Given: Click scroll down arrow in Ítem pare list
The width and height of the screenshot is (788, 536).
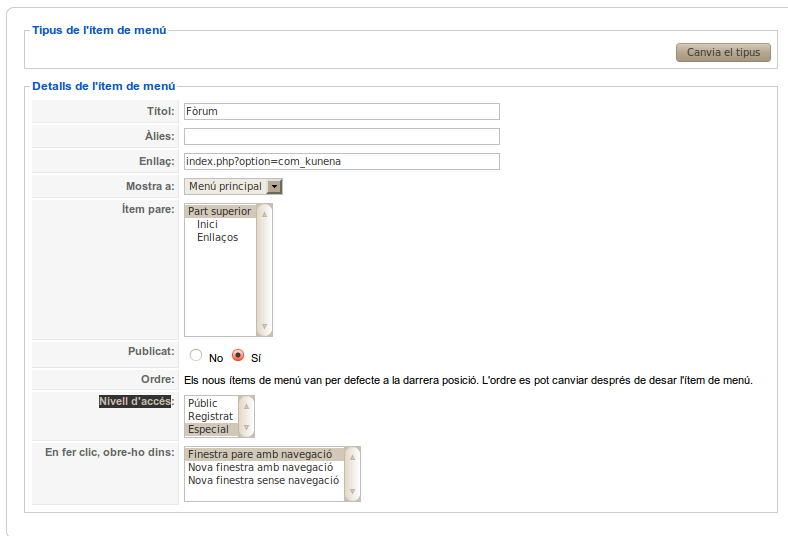Looking at the screenshot, I should click(x=264, y=327).
